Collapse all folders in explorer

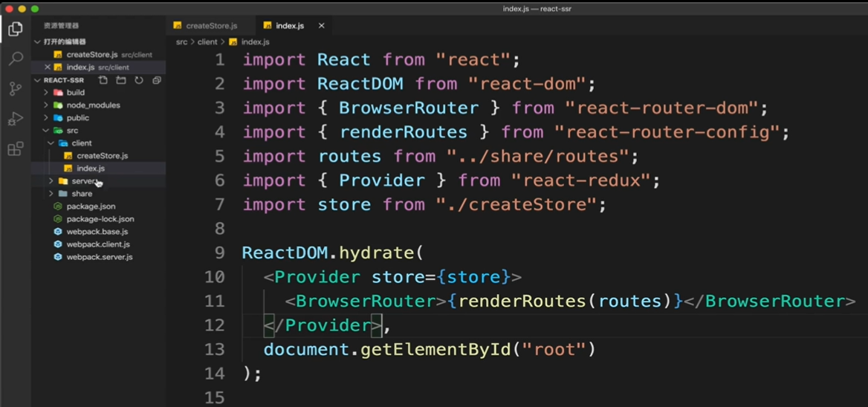157,80
